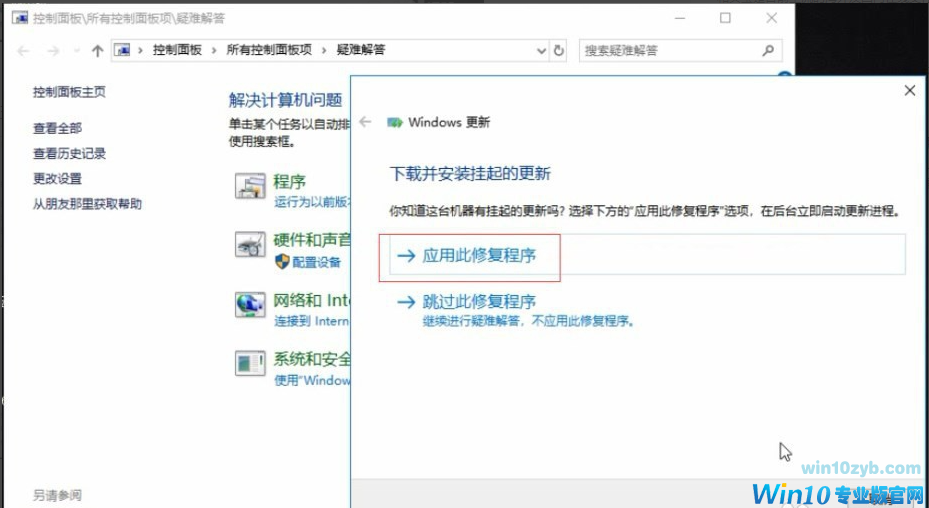
Task: Click the Forward arrow in Control Panel
Action: [53, 51]
